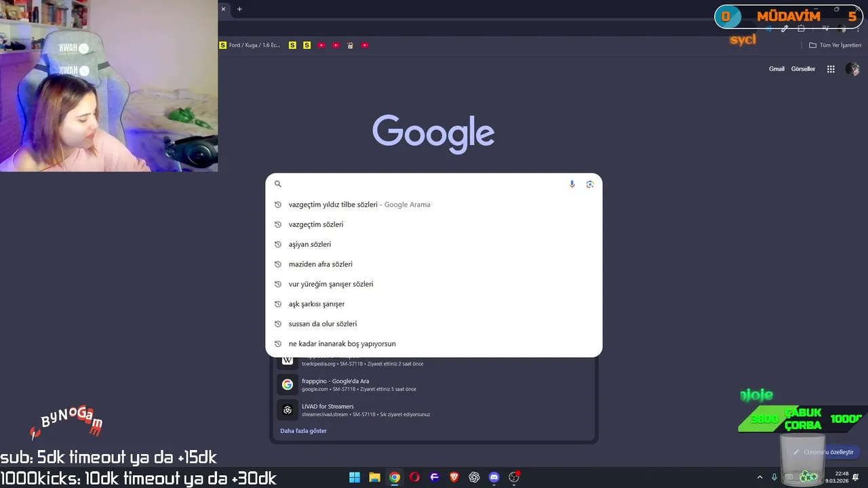Click the history clock icon beside 'maziden afra sözleri'
This screenshot has height=488, width=868.
(x=277, y=264)
